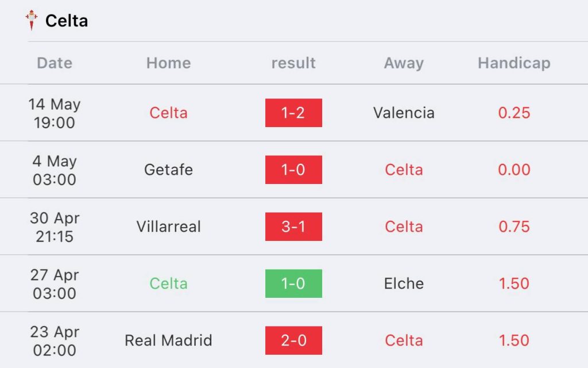Click the Away column header
Image resolution: width=588 pixels, height=368 pixels.
pos(404,63)
